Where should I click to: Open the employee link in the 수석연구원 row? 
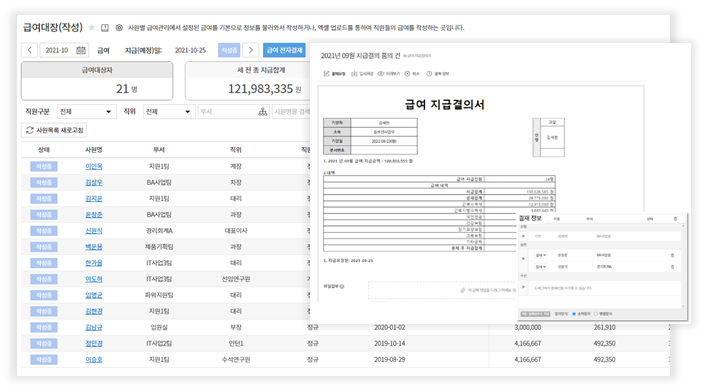pos(94,359)
